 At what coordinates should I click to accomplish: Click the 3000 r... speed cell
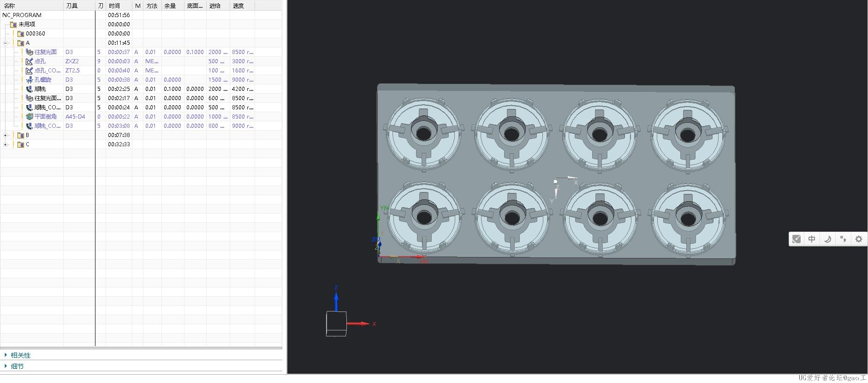point(243,61)
